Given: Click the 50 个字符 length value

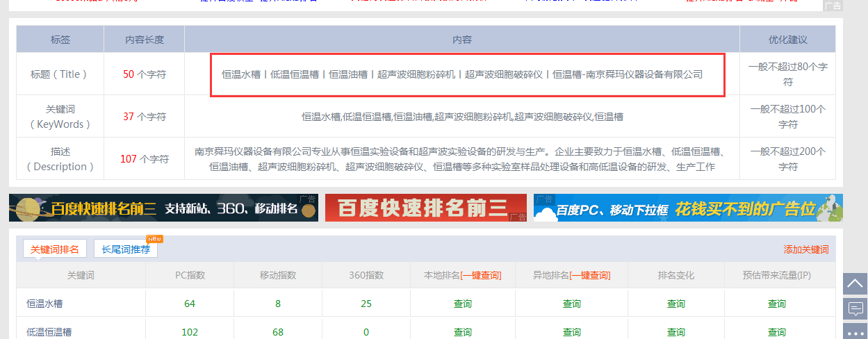Looking at the screenshot, I should (145, 74).
